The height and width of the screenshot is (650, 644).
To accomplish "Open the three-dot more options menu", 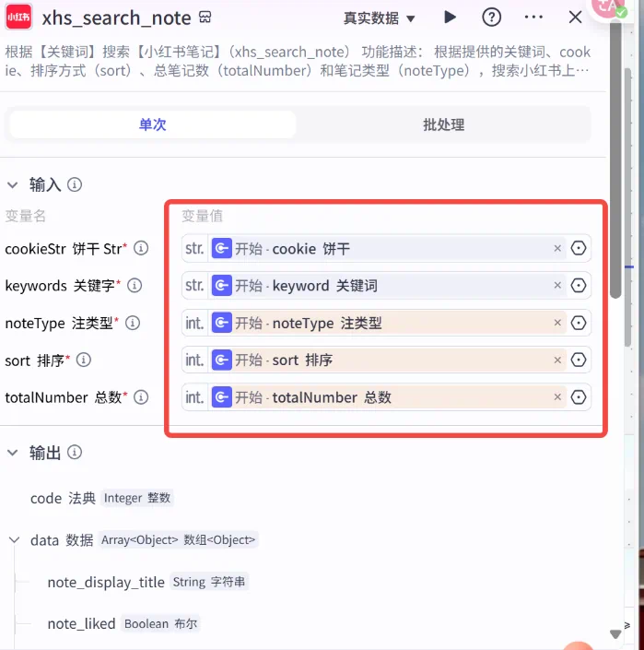I will pyautogui.click(x=533, y=18).
